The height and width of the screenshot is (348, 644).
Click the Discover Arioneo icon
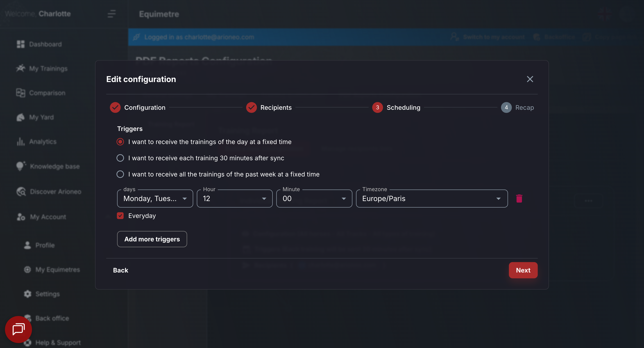pyautogui.click(x=21, y=192)
